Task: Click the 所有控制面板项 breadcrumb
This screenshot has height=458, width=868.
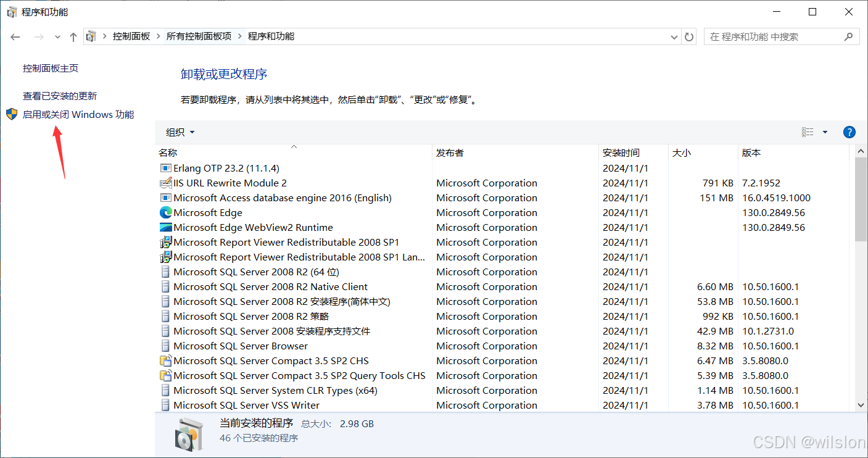Action: pyautogui.click(x=199, y=36)
